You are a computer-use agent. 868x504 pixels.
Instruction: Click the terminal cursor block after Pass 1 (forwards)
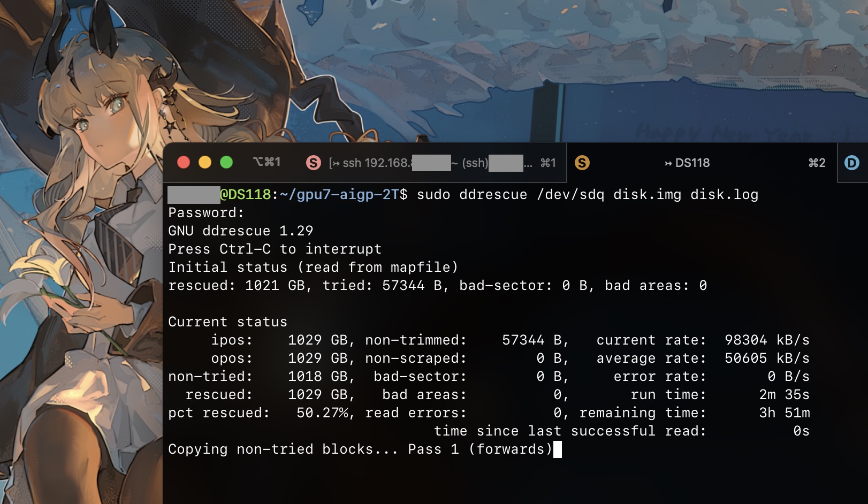(558, 449)
